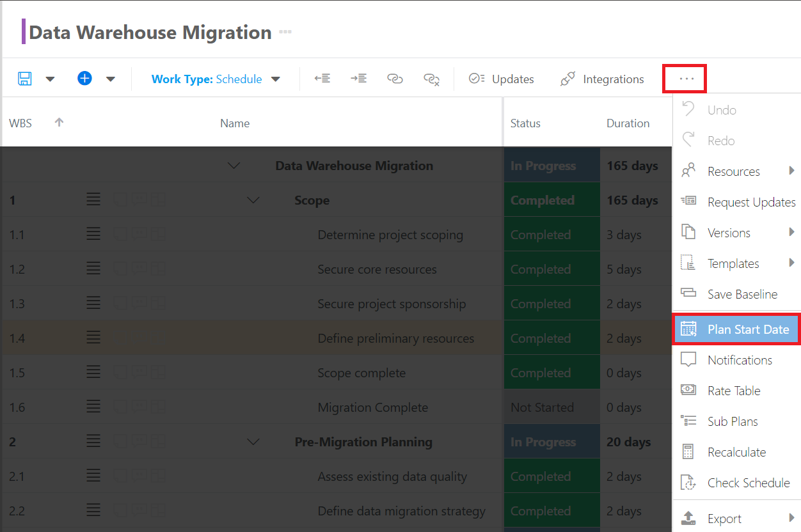Open row menu icon for WBS 1
The image size is (801, 532).
(93, 200)
